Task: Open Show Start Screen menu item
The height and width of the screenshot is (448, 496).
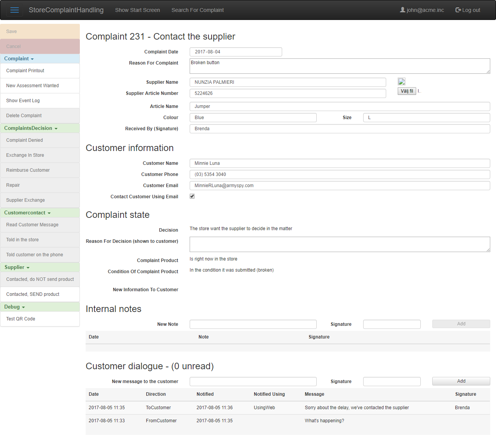Action: click(137, 10)
